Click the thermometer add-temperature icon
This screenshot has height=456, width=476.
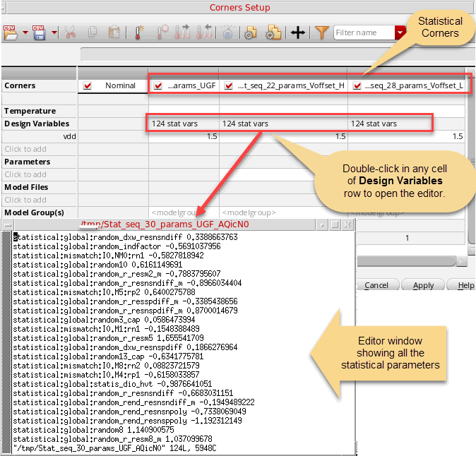[139, 32]
